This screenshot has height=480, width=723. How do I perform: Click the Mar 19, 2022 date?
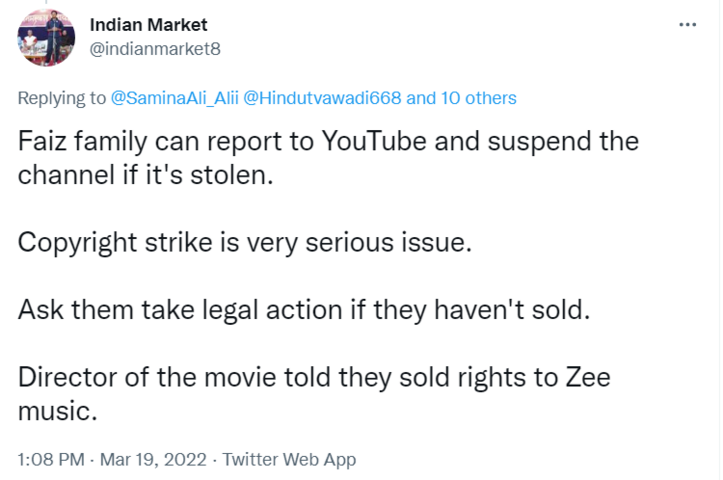(153, 460)
